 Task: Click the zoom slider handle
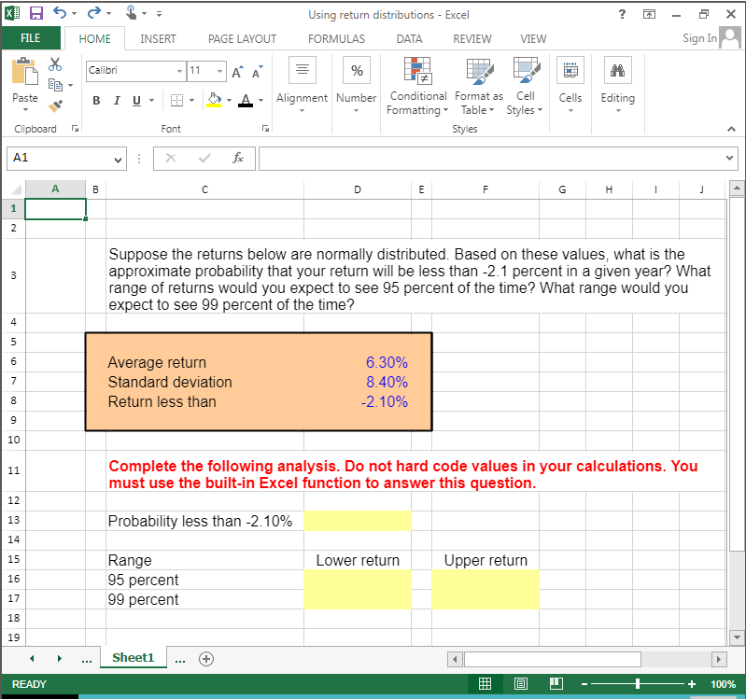(x=637, y=684)
